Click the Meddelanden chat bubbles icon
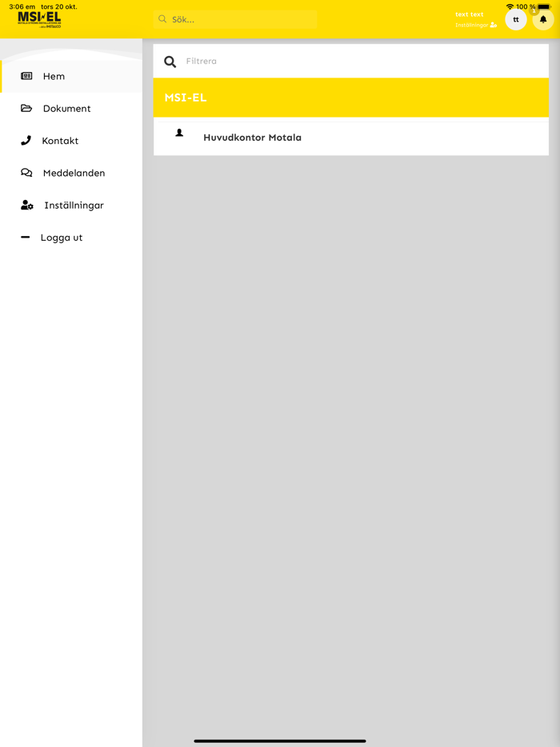Screen dimensions: 560x747 point(26,173)
